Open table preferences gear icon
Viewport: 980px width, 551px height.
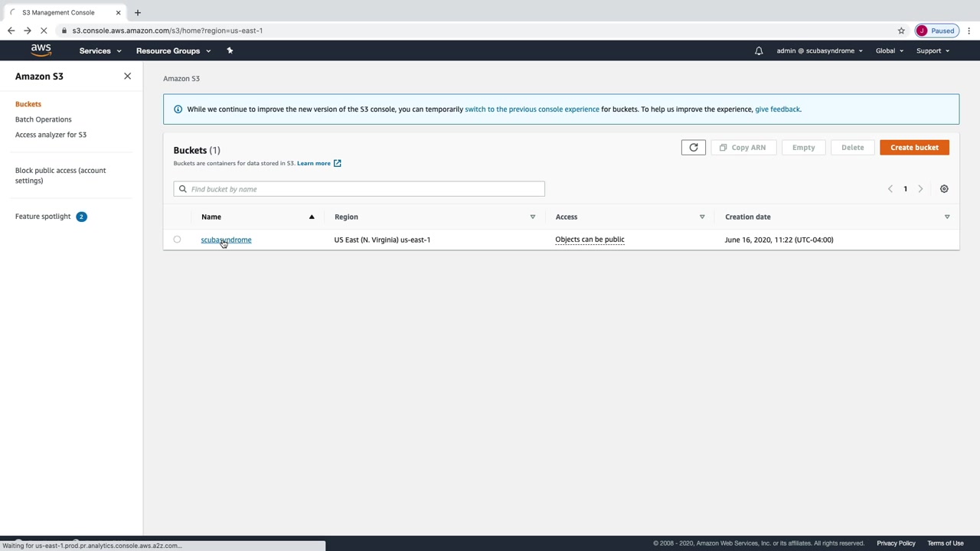pyautogui.click(x=944, y=189)
